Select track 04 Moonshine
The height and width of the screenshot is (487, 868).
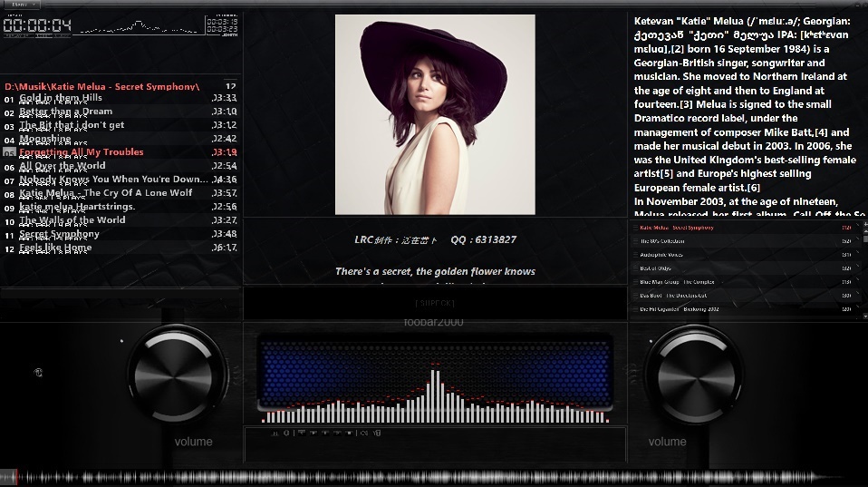pyautogui.click(x=121, y=140)
